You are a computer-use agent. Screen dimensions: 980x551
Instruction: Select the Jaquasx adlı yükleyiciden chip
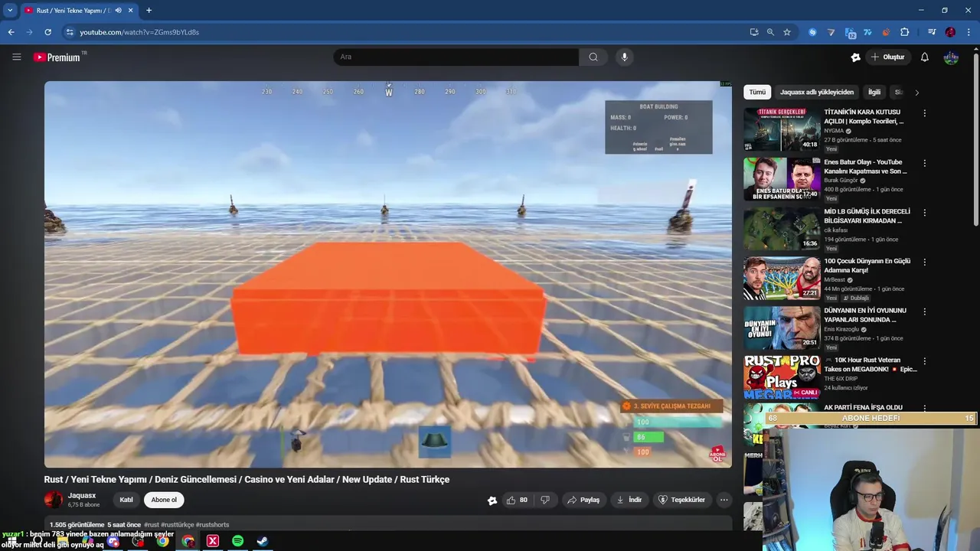click(x=816, y=92)
